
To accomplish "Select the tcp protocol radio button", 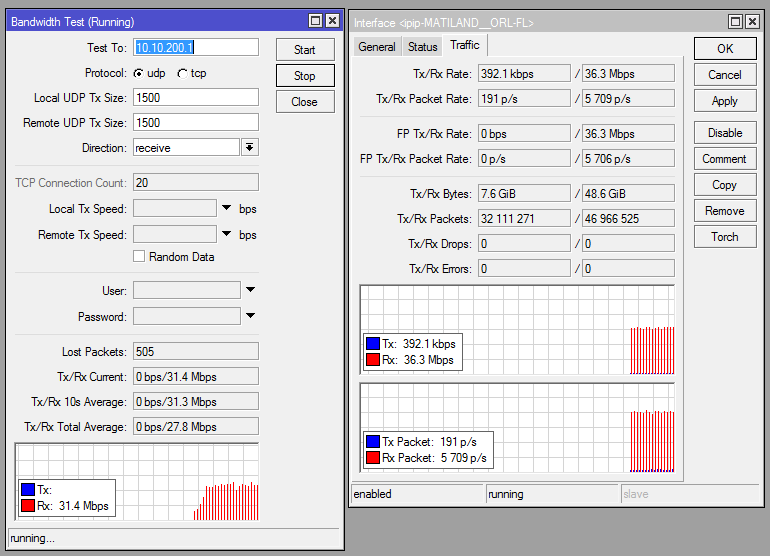I will 182,73.
